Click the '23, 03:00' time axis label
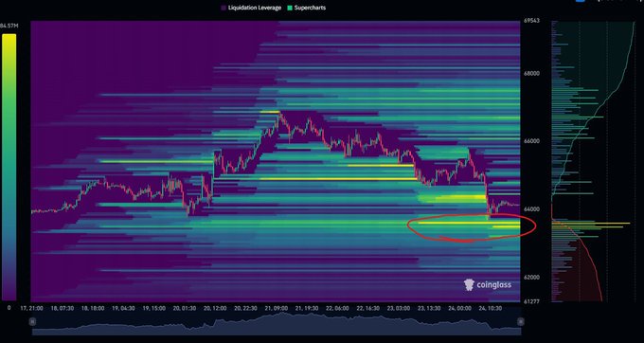Screen dimensions: 644x343 399,308
